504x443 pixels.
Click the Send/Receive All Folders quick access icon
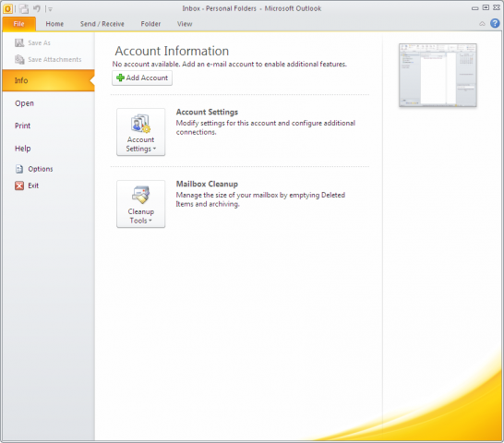23,8
